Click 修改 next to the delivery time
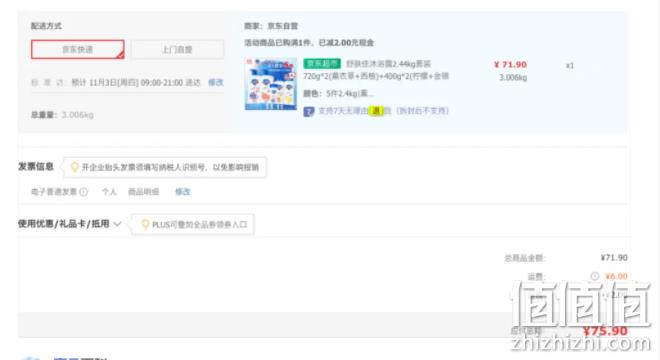The width and height of the screenshot is (660, 360). coord(216,83)
